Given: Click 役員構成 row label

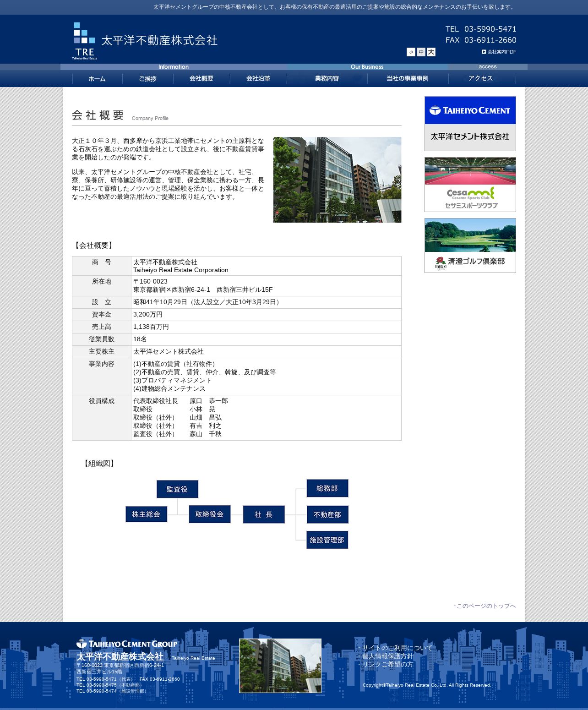Looking at the screenshot, I should tap(102, 401).
